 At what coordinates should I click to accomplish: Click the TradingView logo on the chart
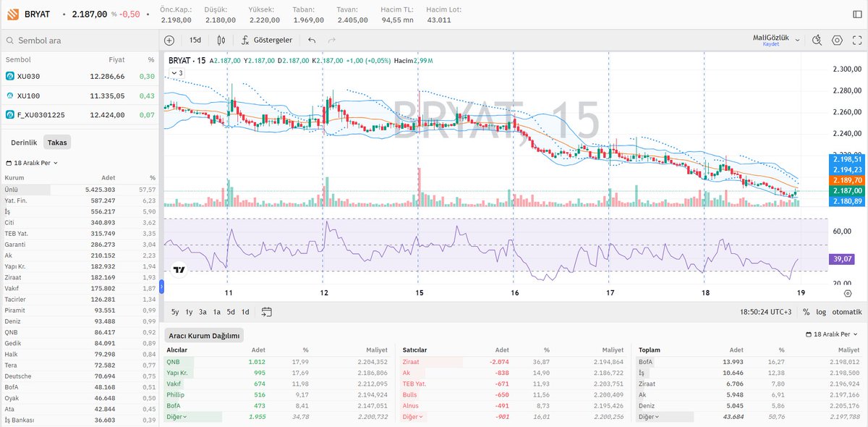coord(179,270)
